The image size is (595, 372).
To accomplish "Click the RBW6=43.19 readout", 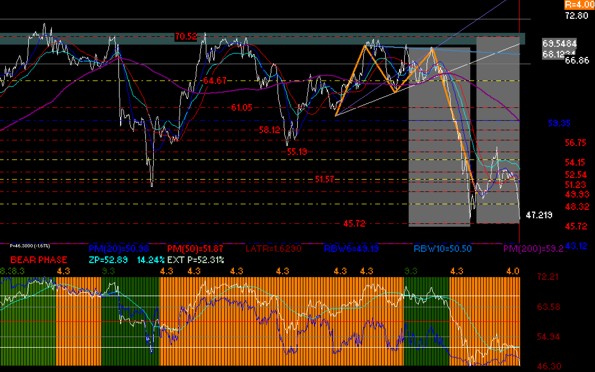I will coord(351,249).
